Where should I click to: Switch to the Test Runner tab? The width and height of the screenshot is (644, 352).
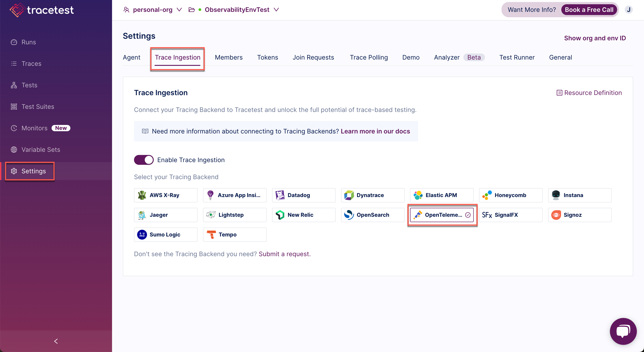pyautogui.click(x=517, y=58)
